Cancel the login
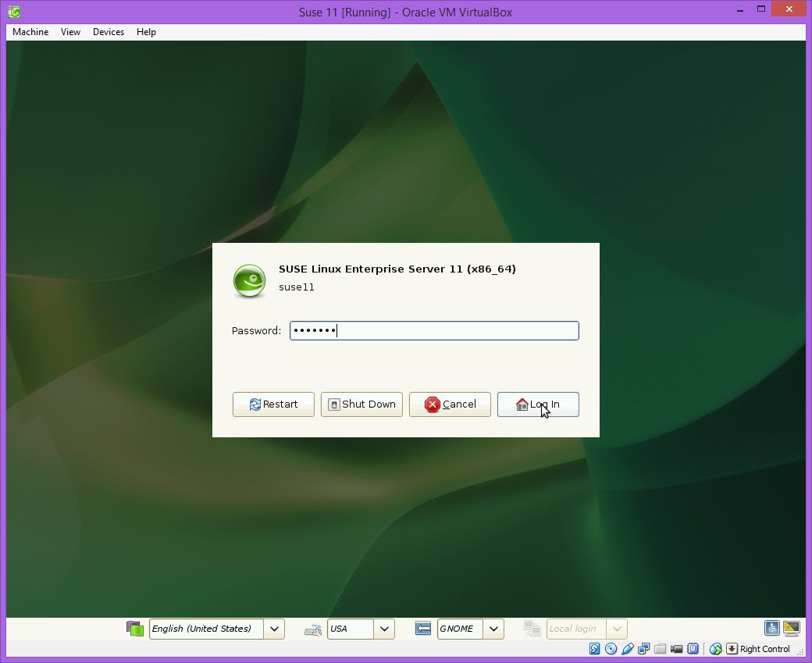This screenshot has width=812, height=663. click(450, 404)
